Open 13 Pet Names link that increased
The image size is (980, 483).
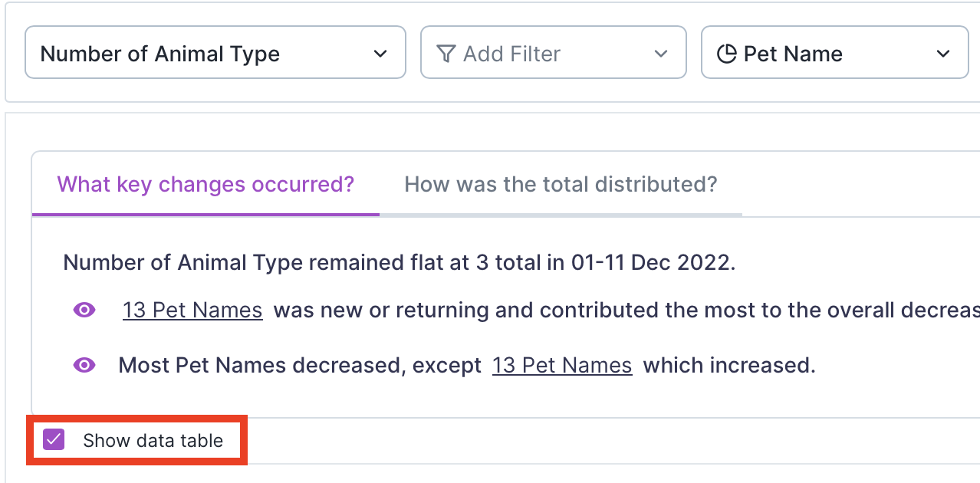tap(562, 365)
